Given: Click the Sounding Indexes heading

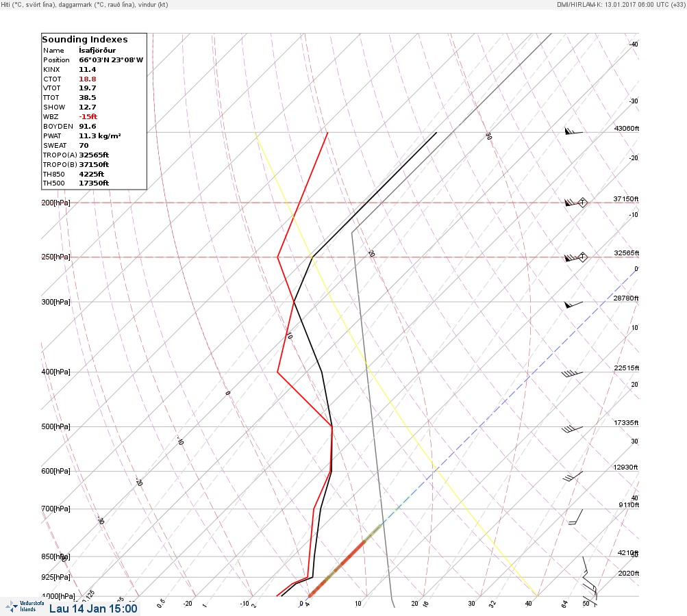Looking at the screenshot, I should pos(85,40).
